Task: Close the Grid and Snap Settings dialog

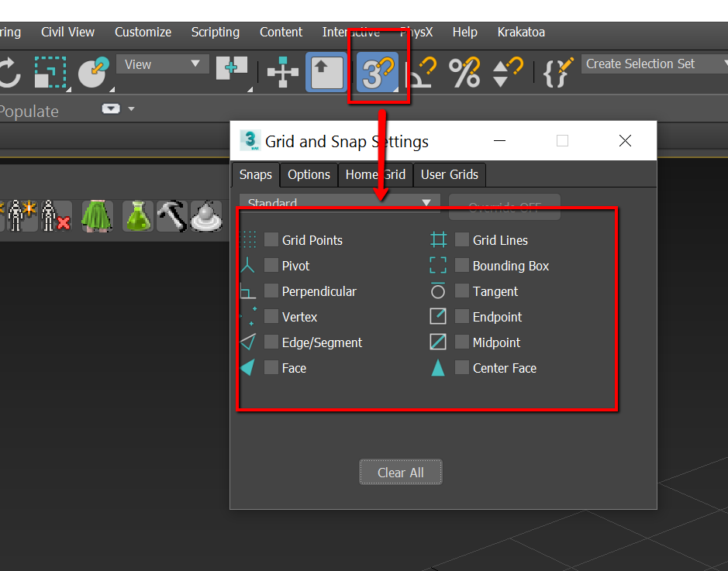Action: point(625,140)
